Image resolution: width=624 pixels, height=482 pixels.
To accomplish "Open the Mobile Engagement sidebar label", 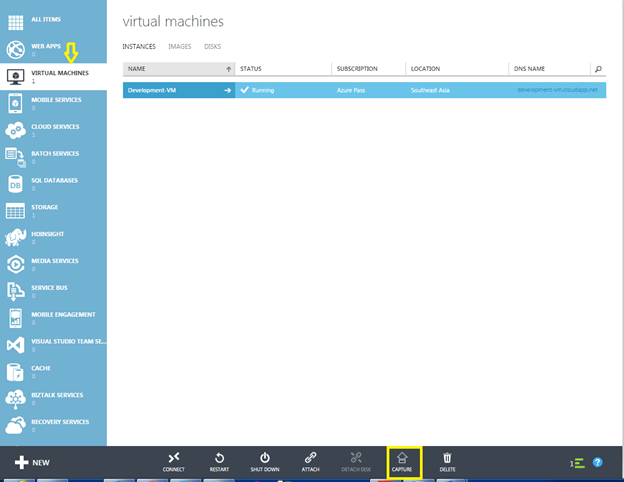I will pyautogui.click(x=63, y=314).
